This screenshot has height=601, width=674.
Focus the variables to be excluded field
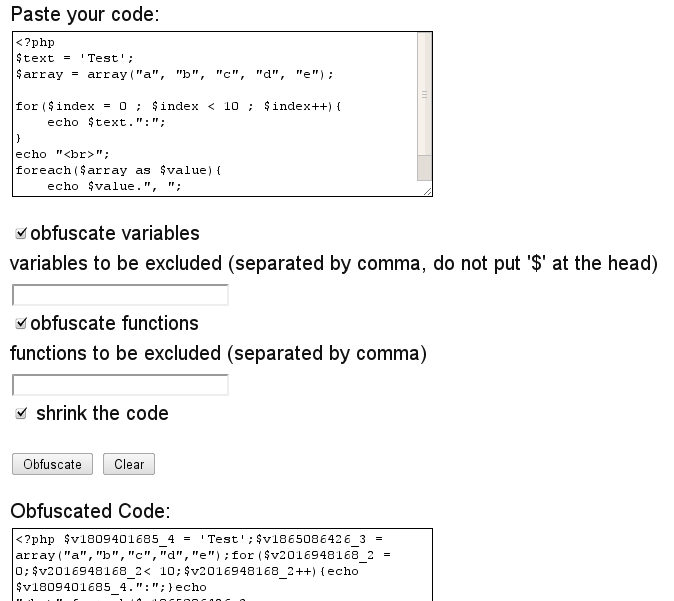coord(120,295)
